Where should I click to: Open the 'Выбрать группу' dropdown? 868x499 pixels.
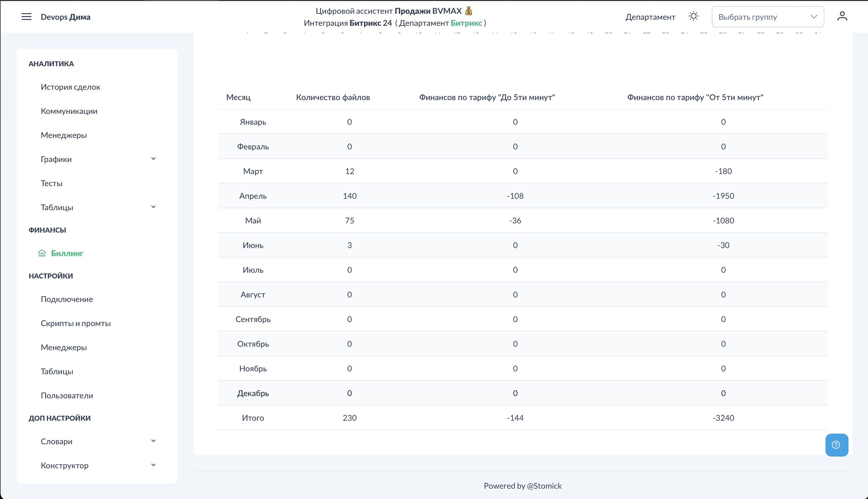click(768, 17)
